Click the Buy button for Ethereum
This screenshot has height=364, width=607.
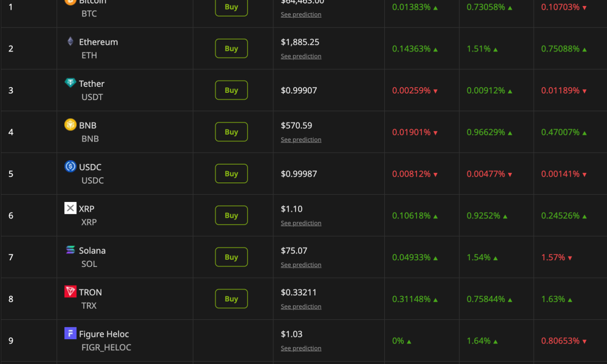click(x=231, y=49)
